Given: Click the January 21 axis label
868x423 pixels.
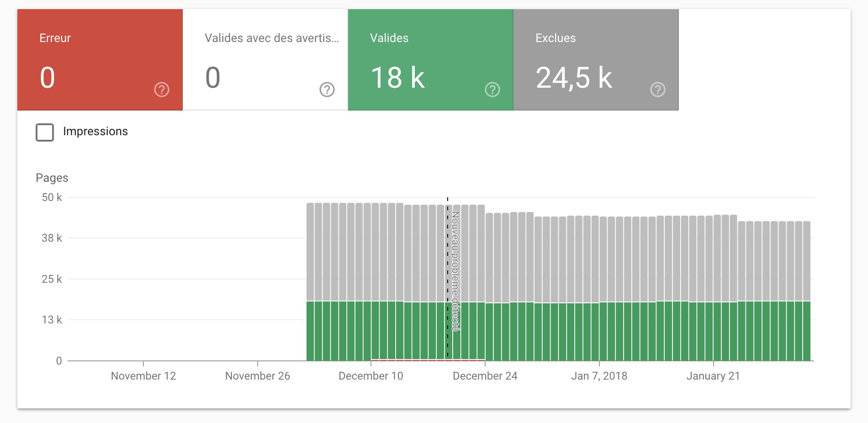Looking at the screenshot, I should click(x=713, y=376).
